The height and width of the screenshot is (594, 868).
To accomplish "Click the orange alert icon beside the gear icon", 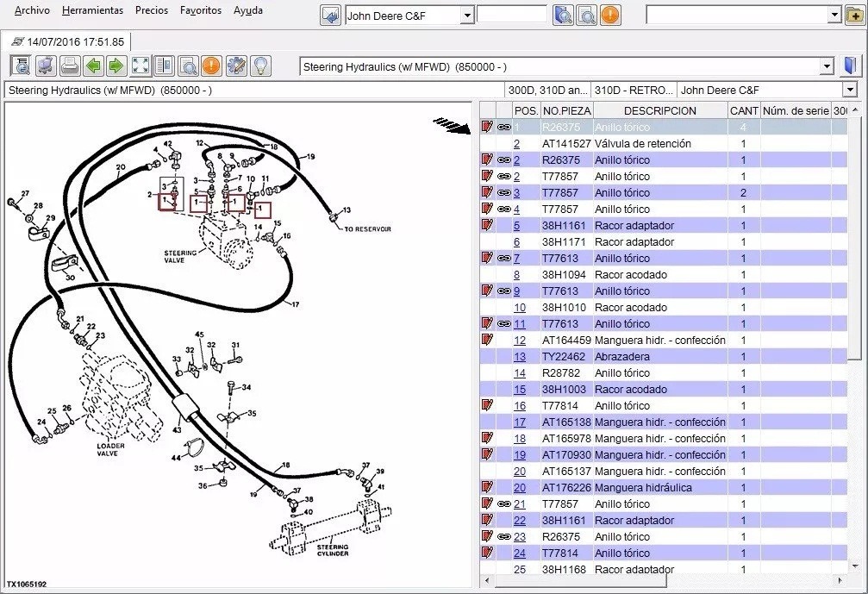I will 211,66.
